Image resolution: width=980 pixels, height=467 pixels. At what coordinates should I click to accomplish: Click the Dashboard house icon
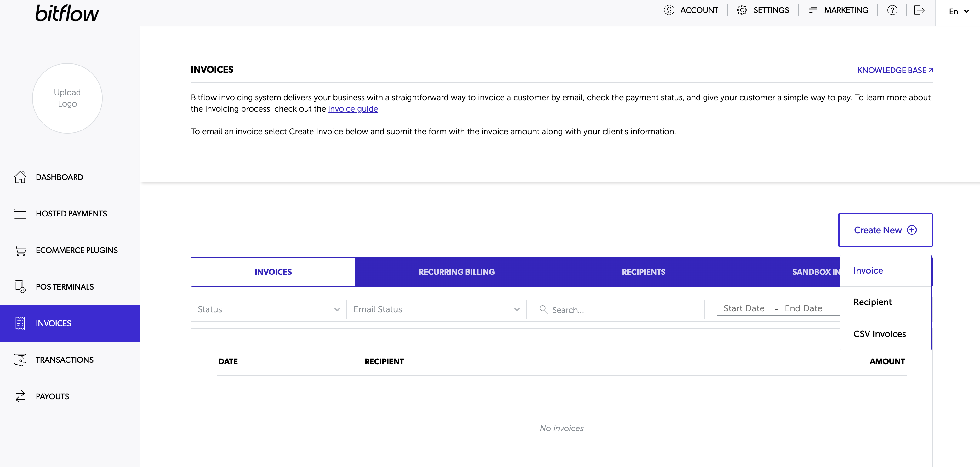tap(20, 177)
